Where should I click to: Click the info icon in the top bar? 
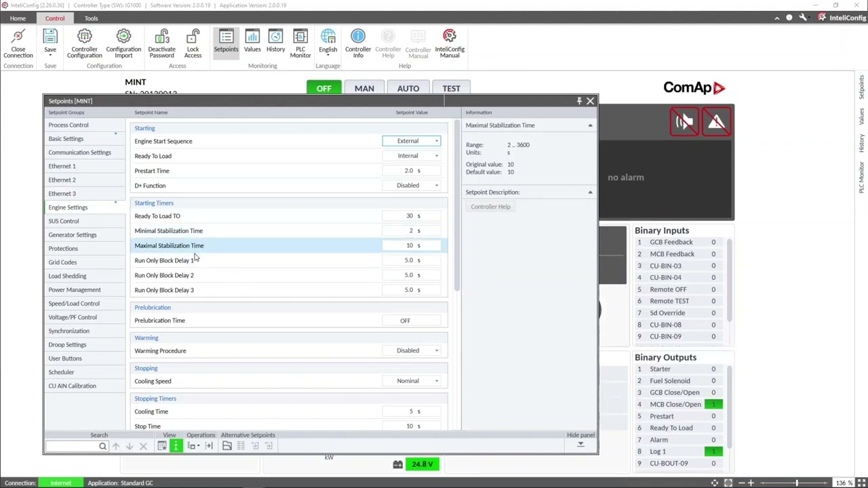(x=789, y=18)
